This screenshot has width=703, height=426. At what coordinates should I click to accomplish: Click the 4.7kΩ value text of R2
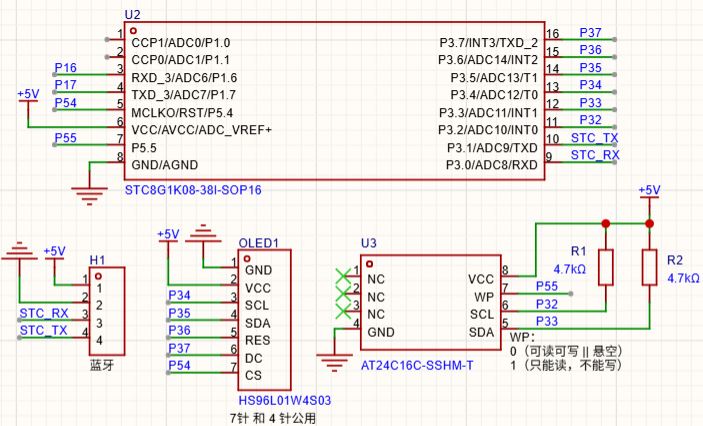click(x=683, y=278)
